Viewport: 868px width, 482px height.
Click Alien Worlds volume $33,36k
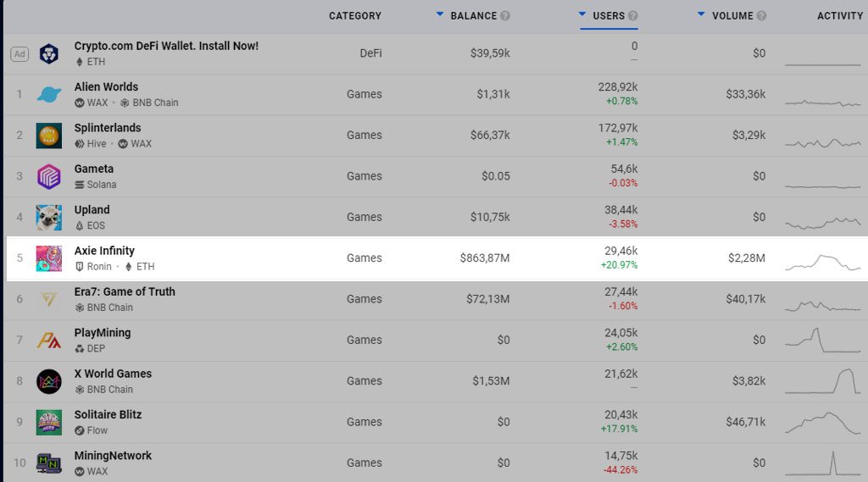tap(746, 94)
